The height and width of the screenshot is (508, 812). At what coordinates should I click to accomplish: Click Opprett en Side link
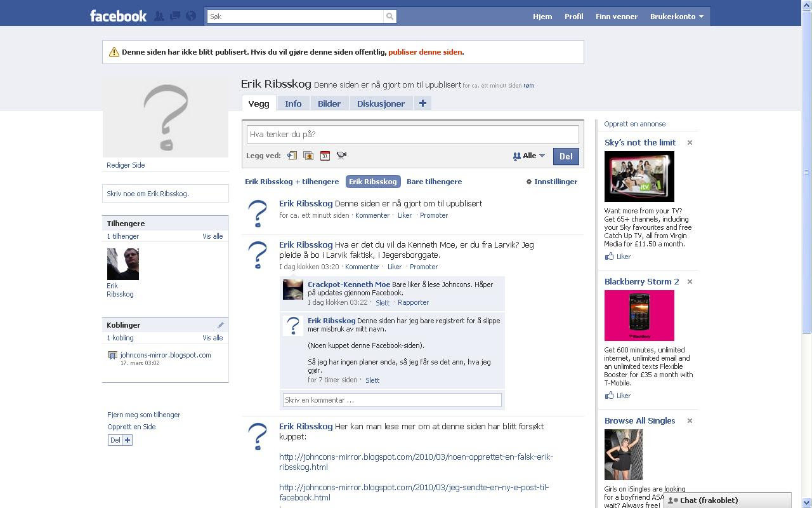point(131,427)
